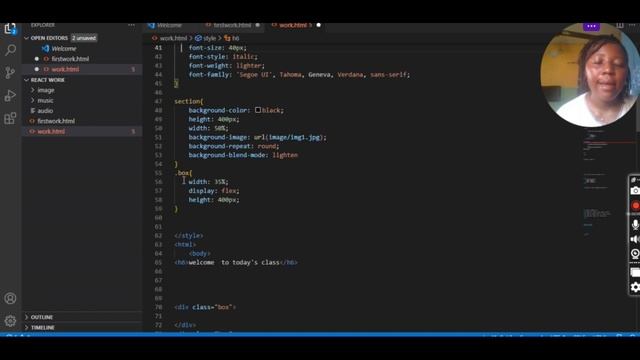Image resolution: width=640 pixels, height=360 pixels.
Task: Toggle the recorder webcam icon
Action: [635, 254]
